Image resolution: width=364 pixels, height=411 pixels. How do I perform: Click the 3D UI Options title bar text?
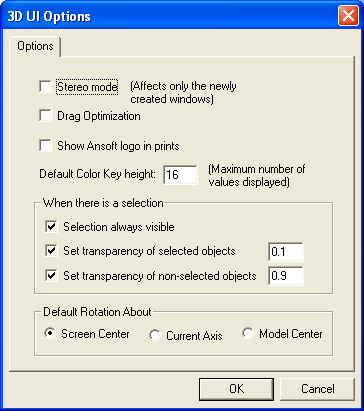tap(49, 16)
